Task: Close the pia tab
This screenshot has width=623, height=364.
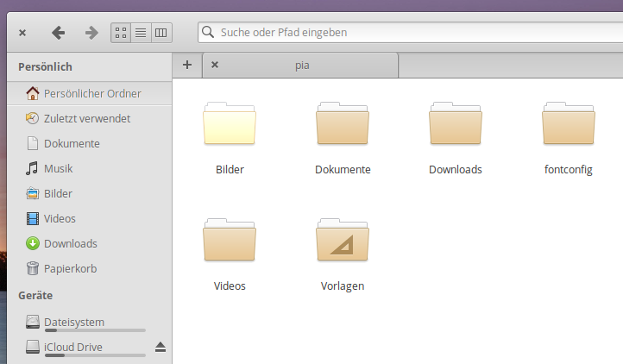Action: click(x=215, y=65)
